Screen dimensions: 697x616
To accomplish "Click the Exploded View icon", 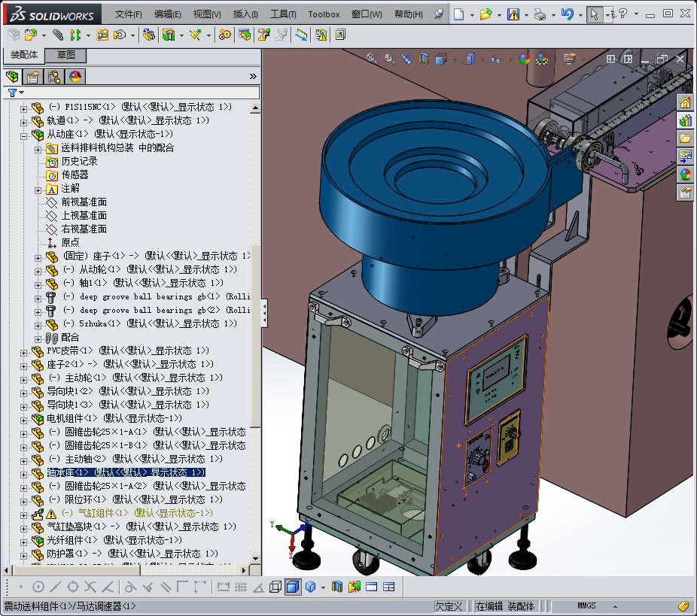I will coord(264,35).
